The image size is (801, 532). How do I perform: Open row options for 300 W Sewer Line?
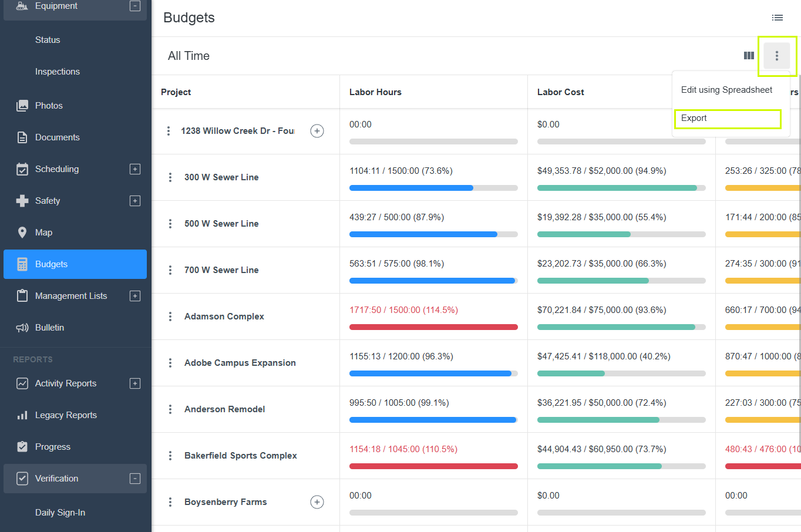click(x=170, y=177)
